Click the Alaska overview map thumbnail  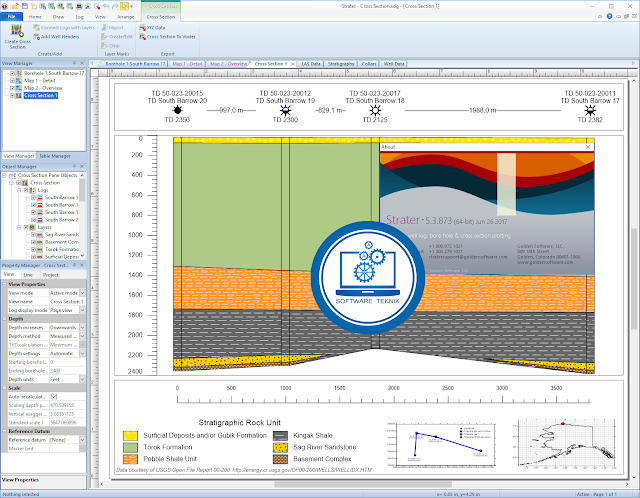coord(567,442)
